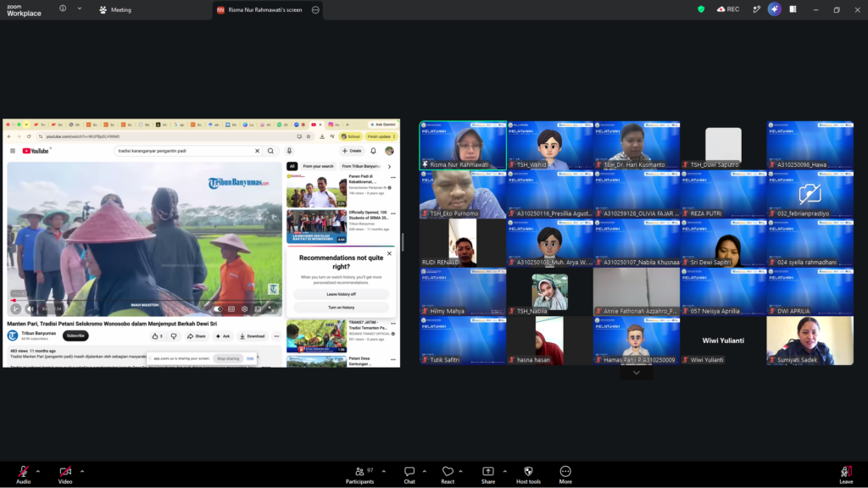Viewport: 868px width, 488px height.
Task: Click the YouTube voice search microphone
Action: coord(289,151)
